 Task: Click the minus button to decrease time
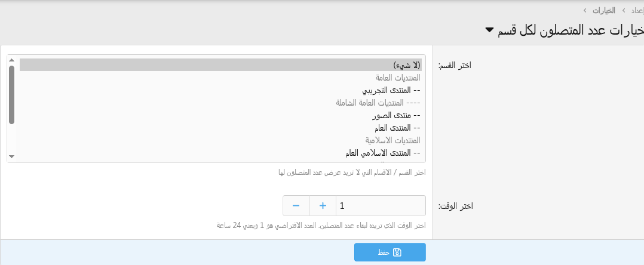[296, 205]
